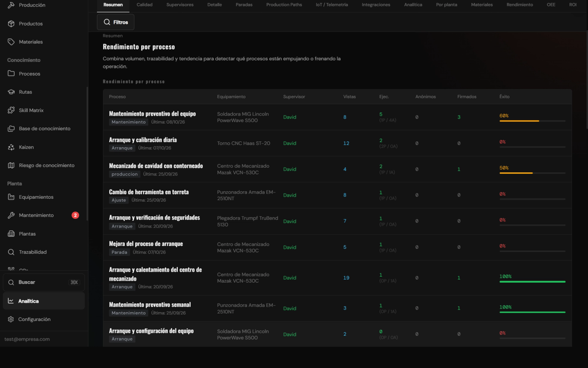Click the Éxito bar for Mantenimiento preventivo del equipo

click(x=532, y=121)
